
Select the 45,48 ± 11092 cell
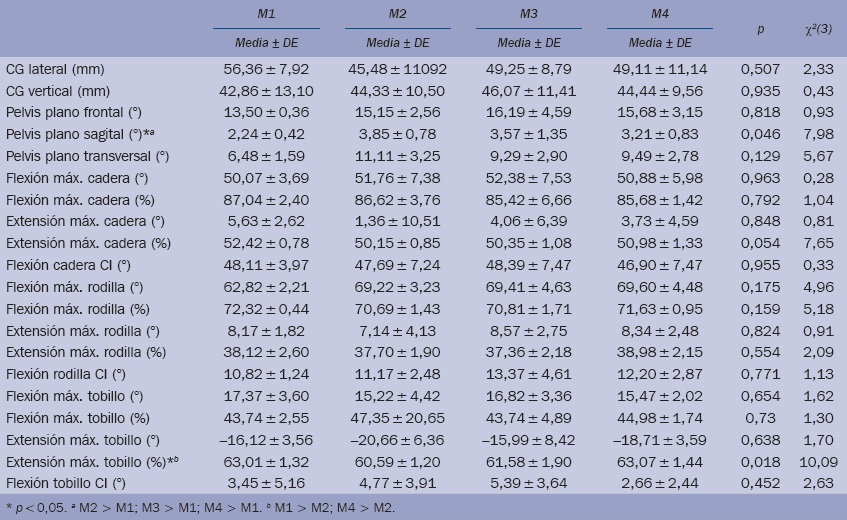[x=398, y=69]
